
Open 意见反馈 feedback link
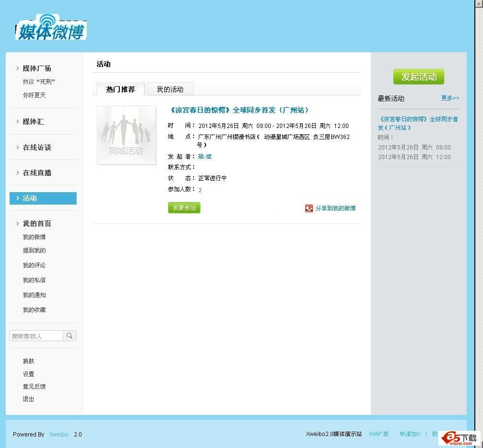coord(34,386)
